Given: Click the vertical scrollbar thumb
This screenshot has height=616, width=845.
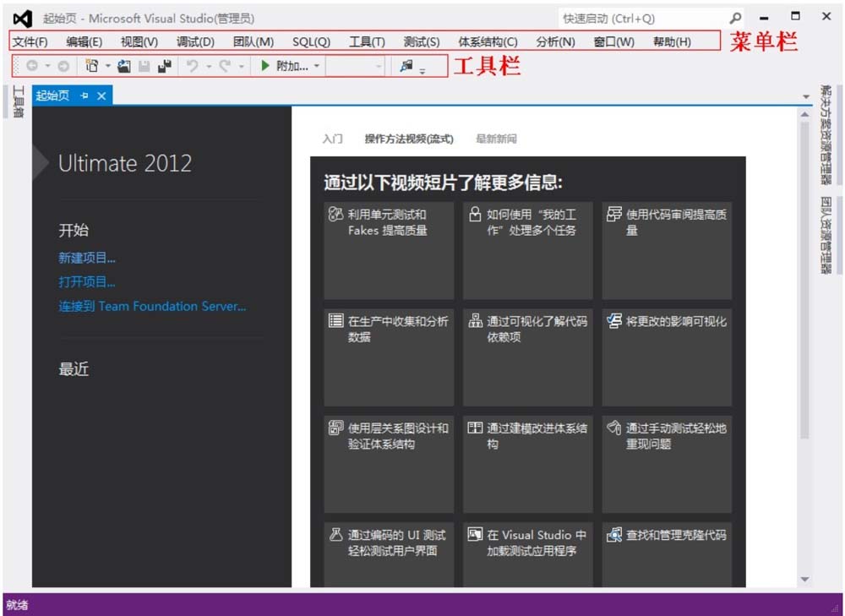Looking at the screenshot, I should 804,281.
